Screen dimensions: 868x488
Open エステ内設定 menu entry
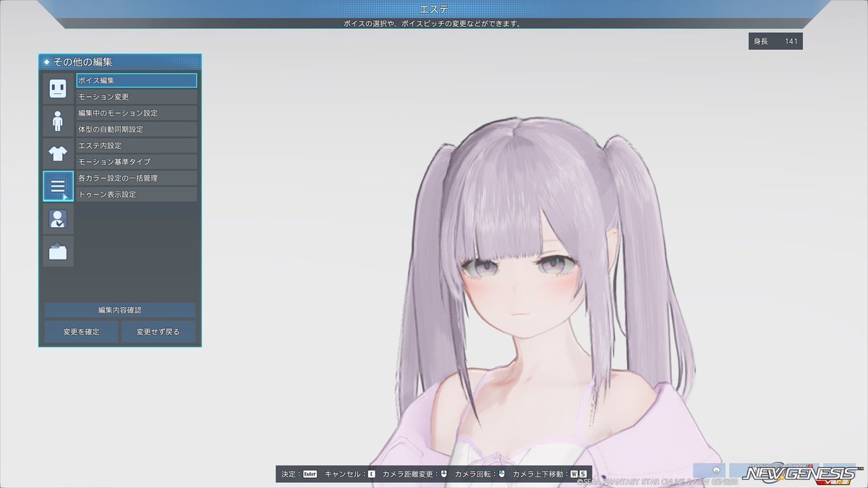[x=137, y=146]
